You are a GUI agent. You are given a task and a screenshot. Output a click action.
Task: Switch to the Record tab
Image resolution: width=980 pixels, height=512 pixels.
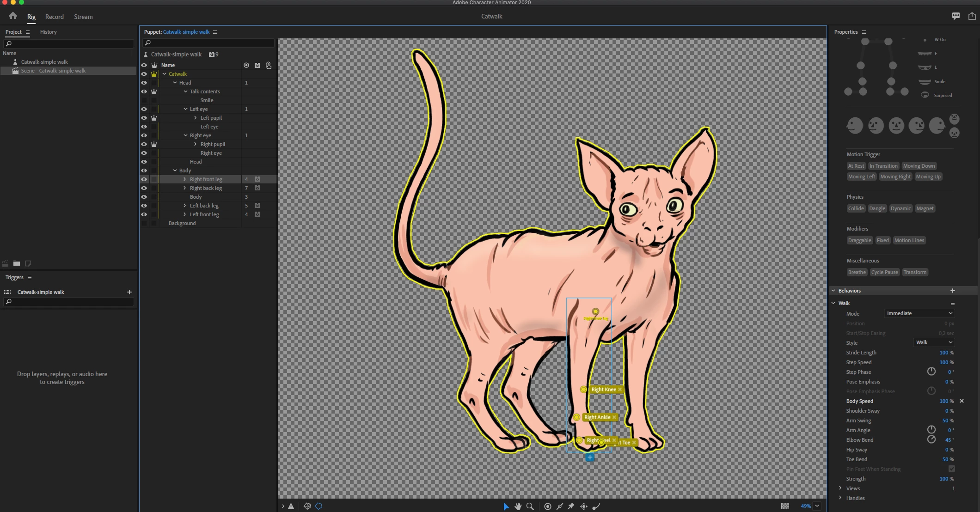[x=55, y=17]
